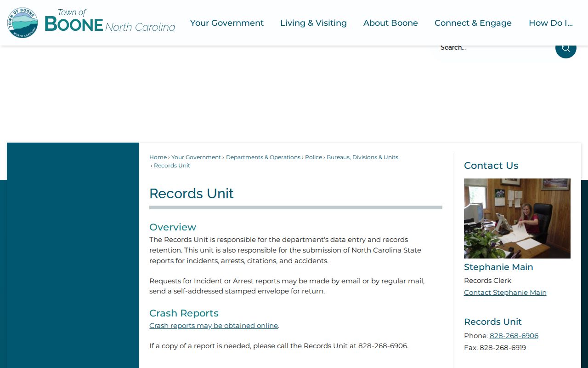Screen dimensions: 588x368
Task: Click the photo of the records clerk
Action: click(x=517, y=218)
